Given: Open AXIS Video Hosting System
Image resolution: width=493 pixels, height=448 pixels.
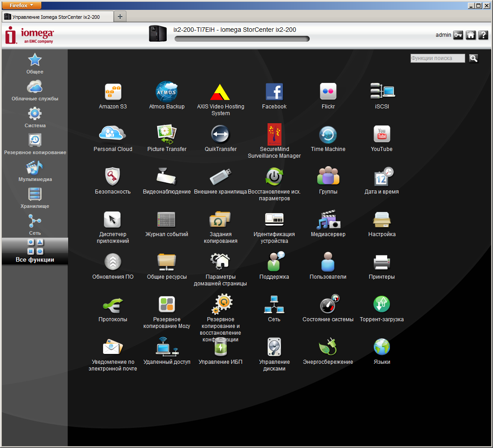Looking at the screenshot, I should [x=220, y=92].
